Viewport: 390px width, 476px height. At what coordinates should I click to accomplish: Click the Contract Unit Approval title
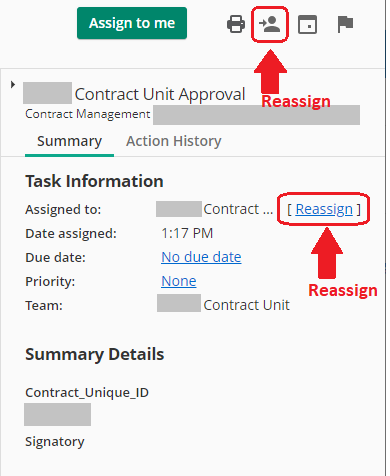[x=160, y=94]
